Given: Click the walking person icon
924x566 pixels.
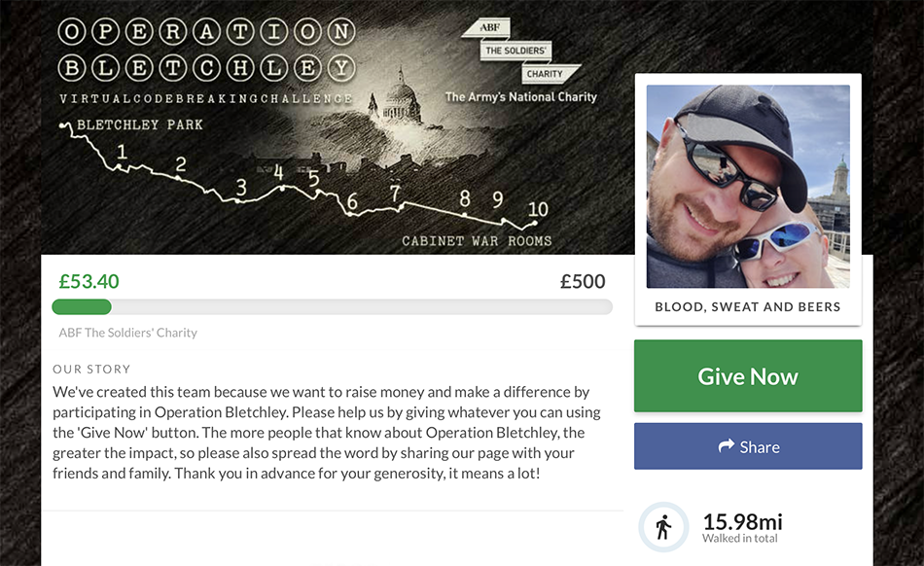Looking at the screenshot, I should click(x=663, y=526).
